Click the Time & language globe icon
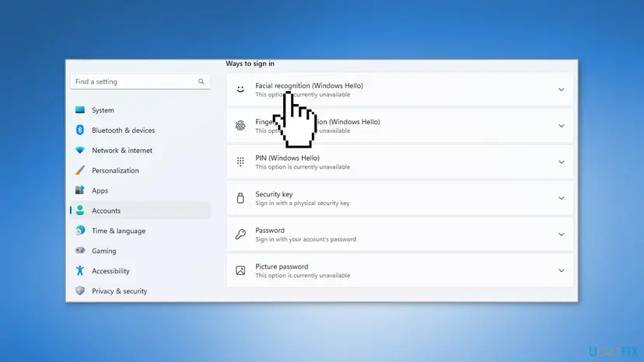Image resolution: width=644 pixels, height=362 pixels. [80, 231]
